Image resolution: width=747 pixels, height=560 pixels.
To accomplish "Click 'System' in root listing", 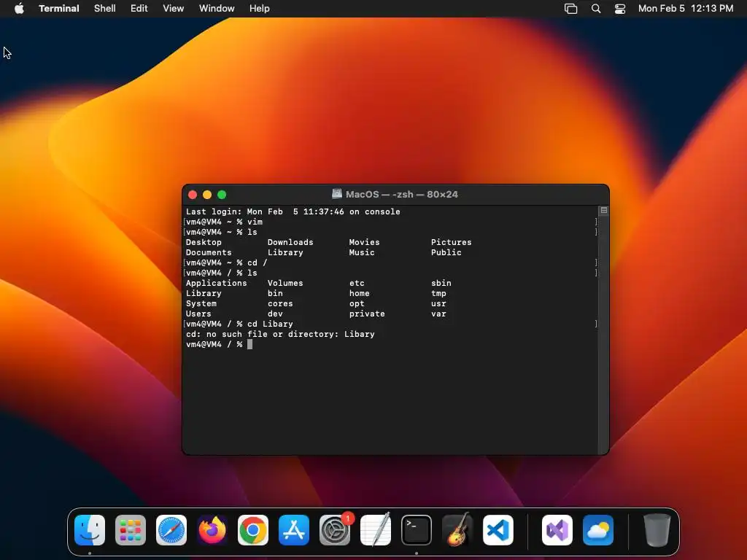I will 201,303.
